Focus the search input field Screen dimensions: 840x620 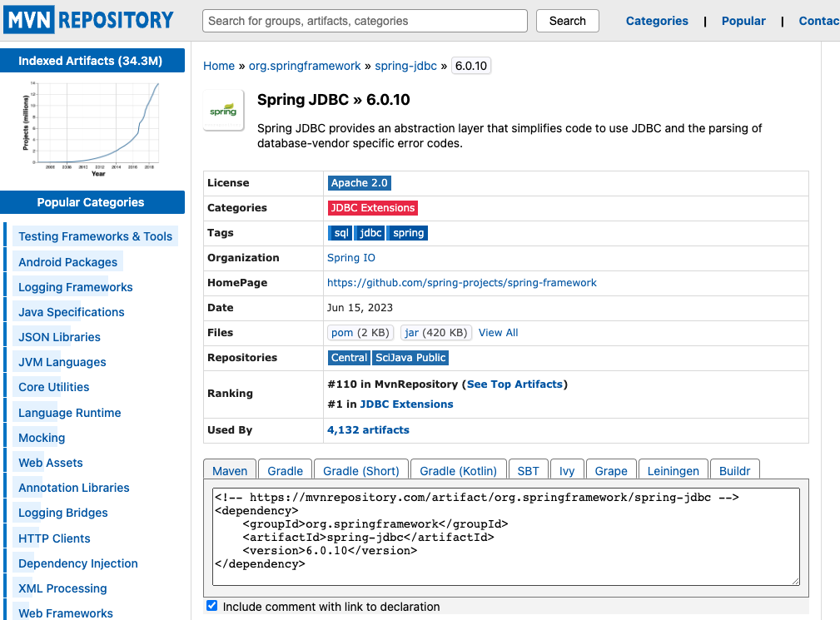coord(365,21)
